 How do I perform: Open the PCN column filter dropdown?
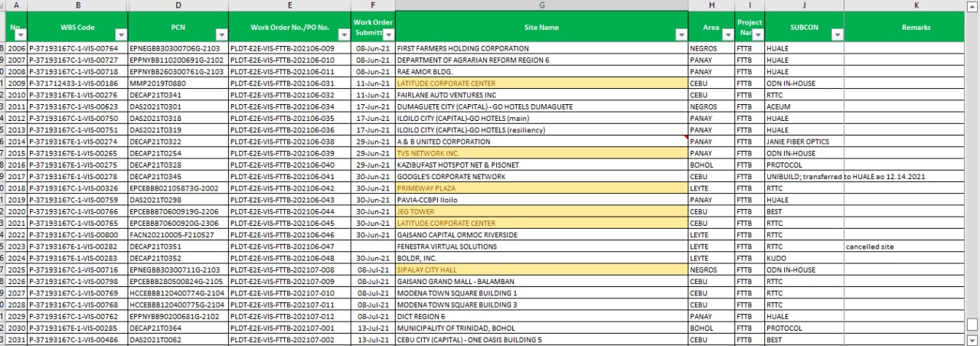pos(221,34)
